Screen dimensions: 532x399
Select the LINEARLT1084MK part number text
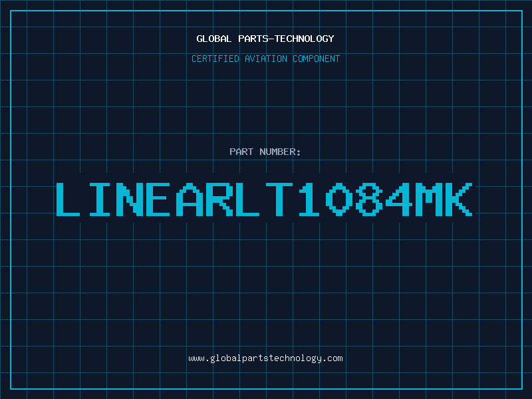[x=264, y=199]
